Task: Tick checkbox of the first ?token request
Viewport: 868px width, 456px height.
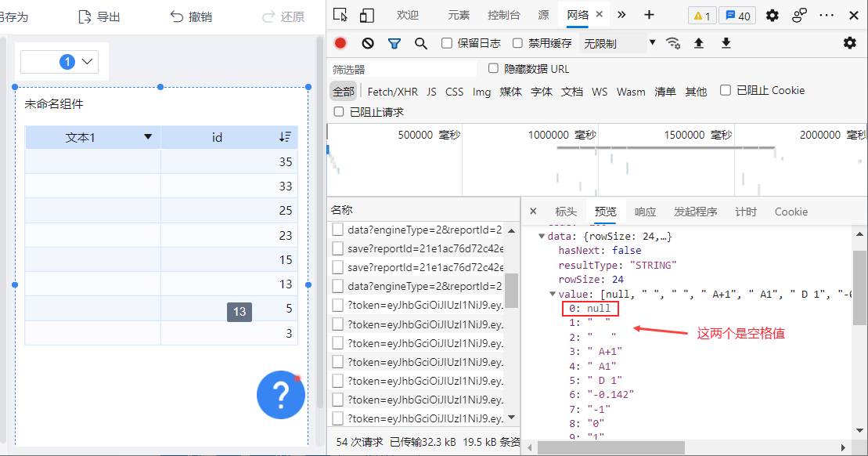Action: click(x=337, y=305)
